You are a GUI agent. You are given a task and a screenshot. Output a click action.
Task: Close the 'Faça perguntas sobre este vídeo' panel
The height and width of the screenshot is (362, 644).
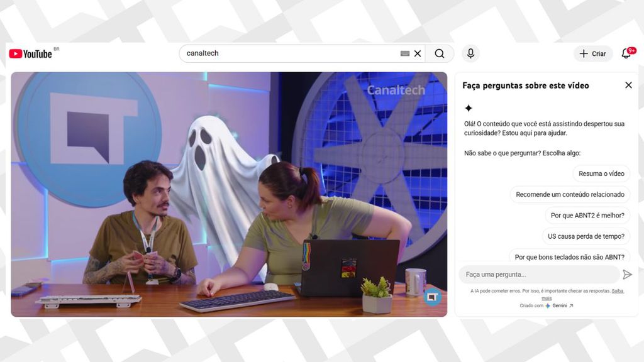click(x=628, y=85)
